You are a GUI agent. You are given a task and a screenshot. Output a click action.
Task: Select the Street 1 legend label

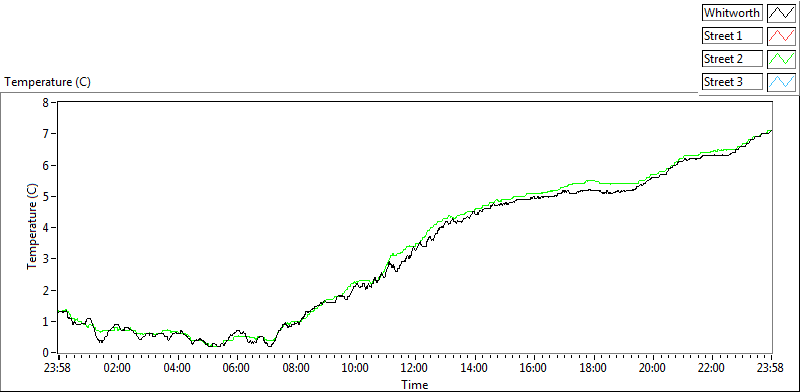click(732, 36)
